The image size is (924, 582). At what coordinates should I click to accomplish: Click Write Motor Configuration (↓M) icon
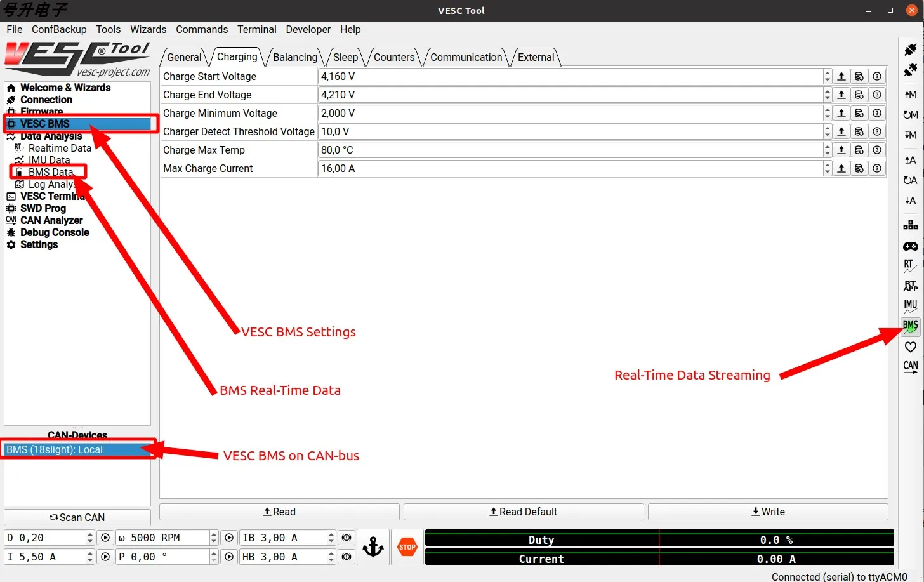[x=911, y=135]
